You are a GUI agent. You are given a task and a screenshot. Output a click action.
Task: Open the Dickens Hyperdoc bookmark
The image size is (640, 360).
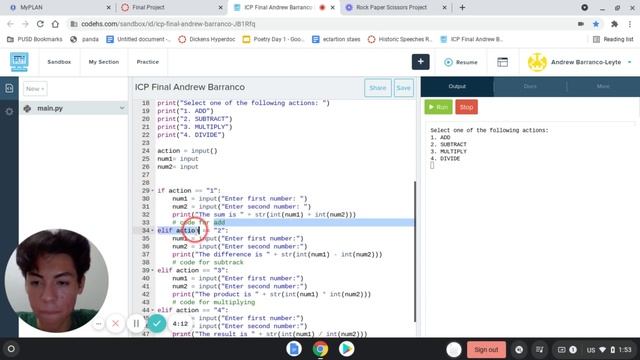pos(207,39)
